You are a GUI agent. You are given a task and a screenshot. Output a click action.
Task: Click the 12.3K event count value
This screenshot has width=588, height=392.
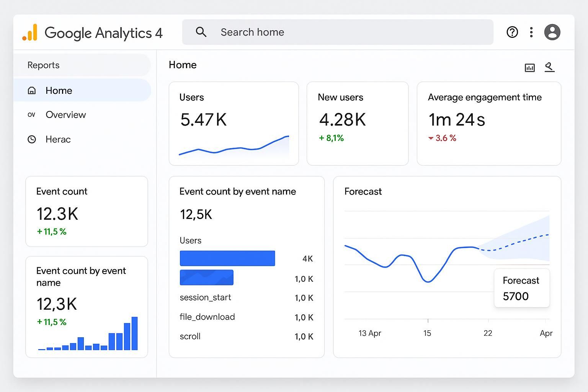pos(57,214)
